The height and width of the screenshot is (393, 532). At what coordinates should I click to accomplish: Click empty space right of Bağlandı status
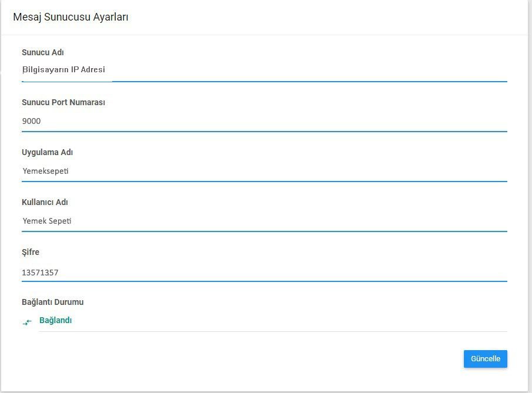tap(294, 321)
